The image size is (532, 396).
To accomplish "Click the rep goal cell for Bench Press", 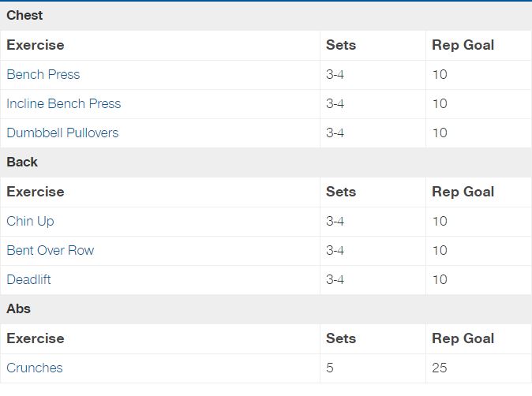I will coord(440,74).
